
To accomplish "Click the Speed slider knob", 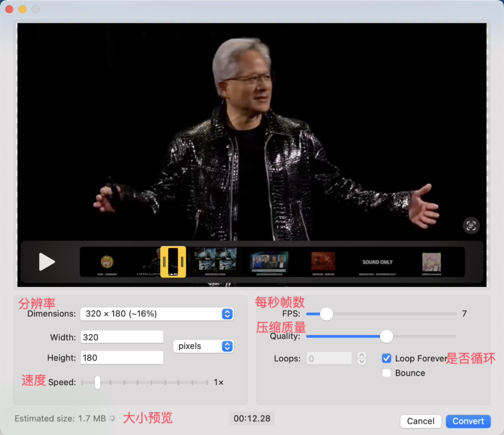I will pyautogui.click(x=98, y=382).
